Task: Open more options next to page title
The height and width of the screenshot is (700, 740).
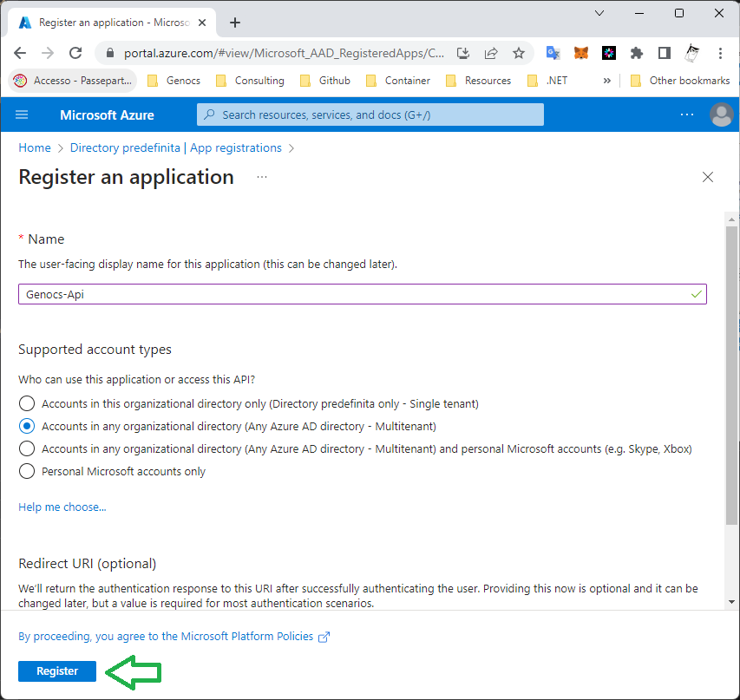Action: [262, 177]
